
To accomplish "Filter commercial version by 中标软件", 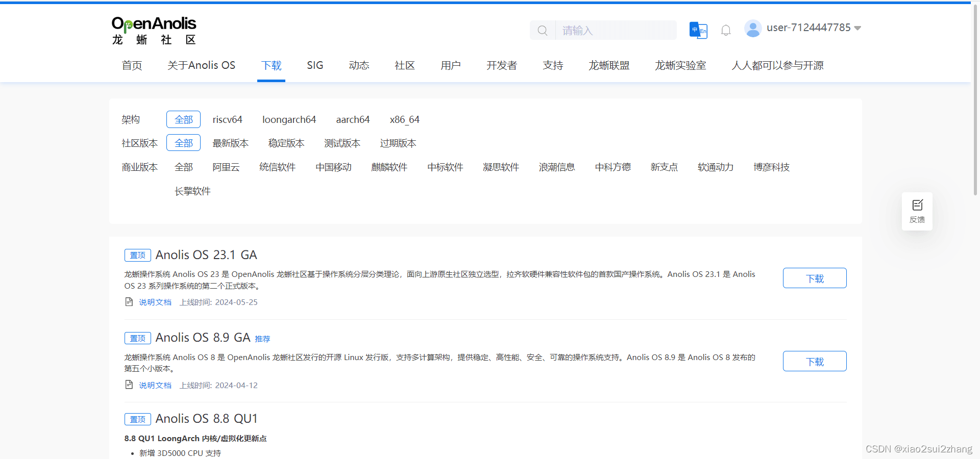I will (445, 167).
